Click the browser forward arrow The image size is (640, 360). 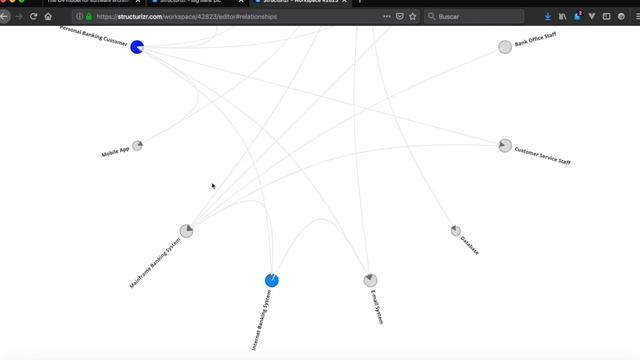[19, 17]
